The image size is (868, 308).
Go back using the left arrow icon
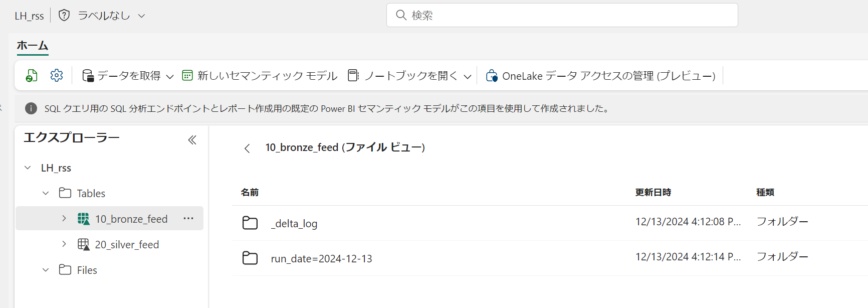click(x=247, y=148)
